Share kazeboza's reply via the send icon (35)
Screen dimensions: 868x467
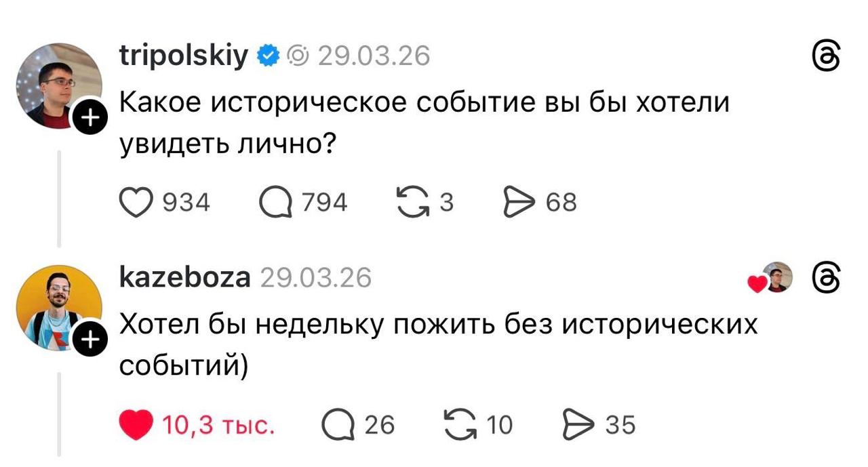tap(578, 425)
